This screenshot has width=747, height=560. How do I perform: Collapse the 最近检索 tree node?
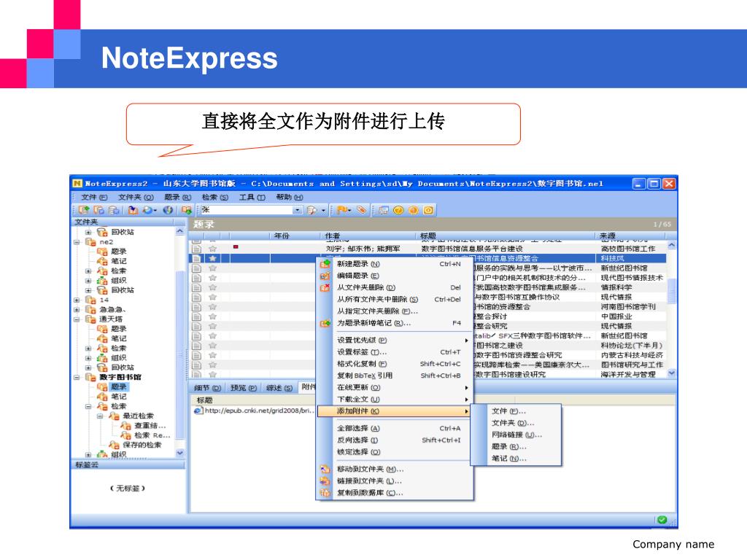click(100, 416)
